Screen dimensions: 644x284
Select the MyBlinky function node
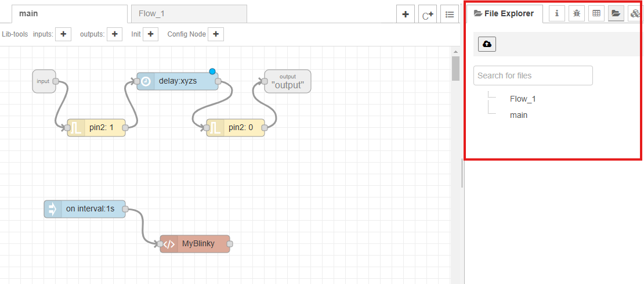click(195, 244)
